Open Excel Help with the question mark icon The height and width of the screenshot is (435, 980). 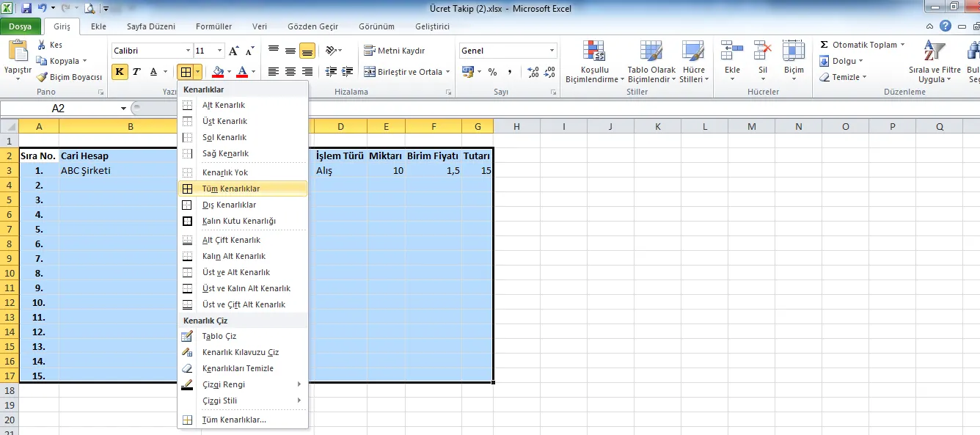[946, 26]
